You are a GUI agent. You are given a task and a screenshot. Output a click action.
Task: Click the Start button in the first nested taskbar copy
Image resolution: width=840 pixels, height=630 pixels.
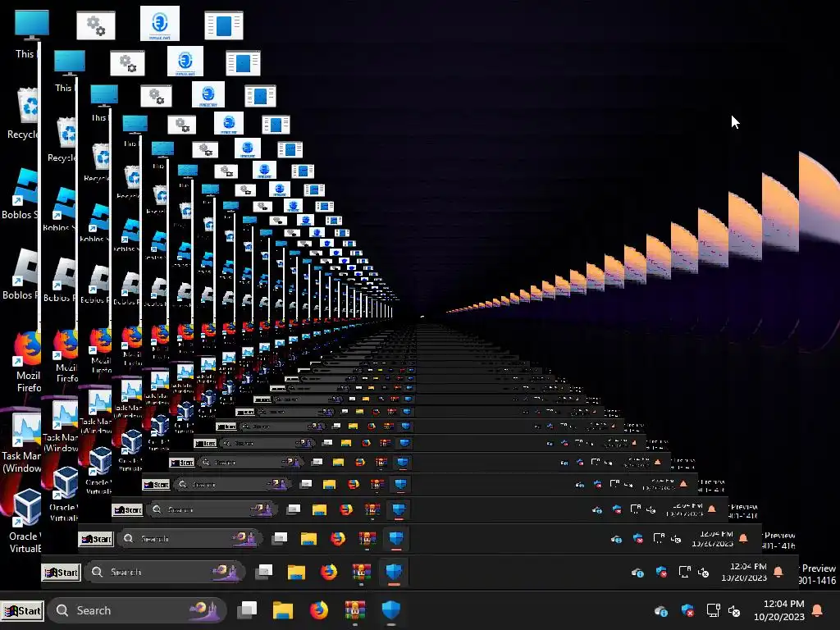[61, 573]
